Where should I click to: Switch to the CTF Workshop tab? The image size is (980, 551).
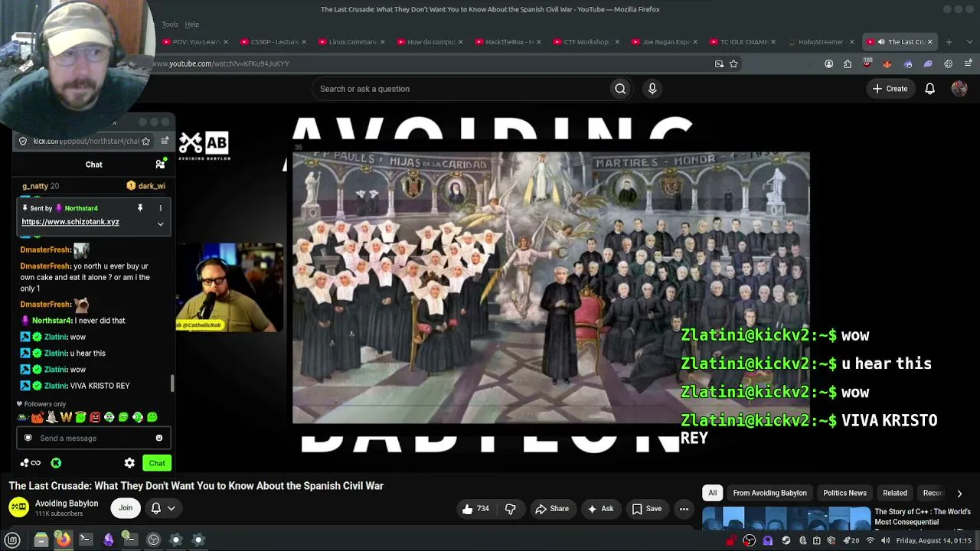587,42
